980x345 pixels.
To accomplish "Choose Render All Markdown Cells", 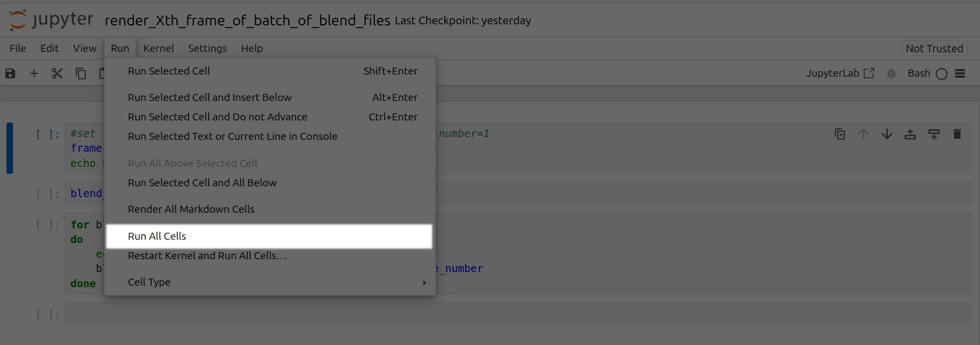I will pyautogui.click(x=270, y=209).
